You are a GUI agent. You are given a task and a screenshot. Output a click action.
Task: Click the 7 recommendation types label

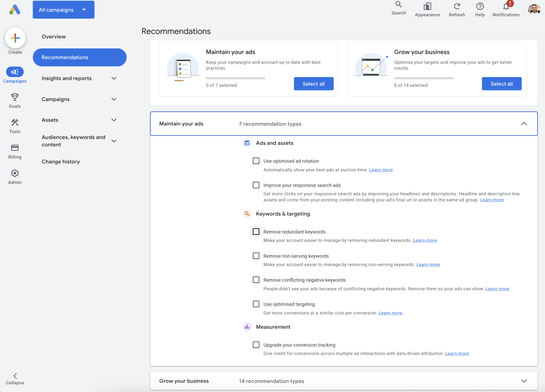[270, 124]
